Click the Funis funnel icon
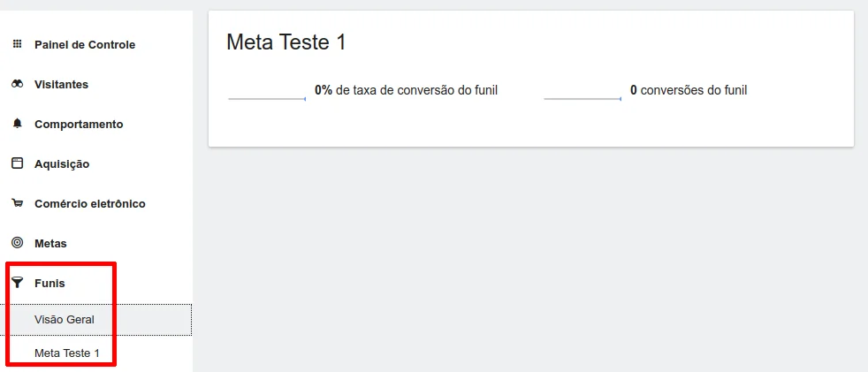The height and width of the screenshot is (372, 868). coord(17,283)
